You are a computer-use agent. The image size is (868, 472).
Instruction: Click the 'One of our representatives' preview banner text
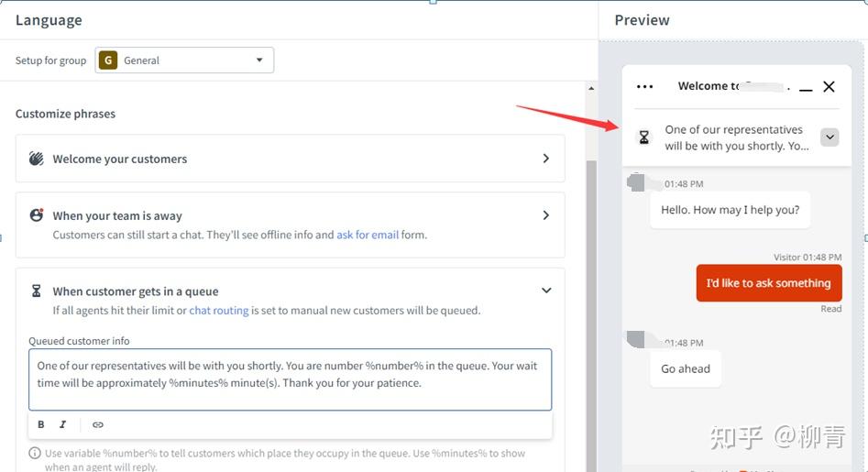tap(737, 137)
